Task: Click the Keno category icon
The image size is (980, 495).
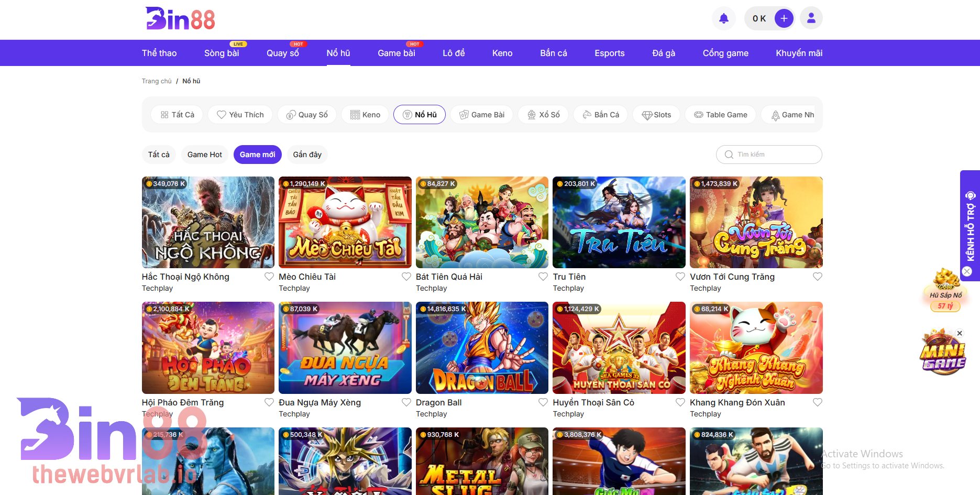Action: [355, 114]
